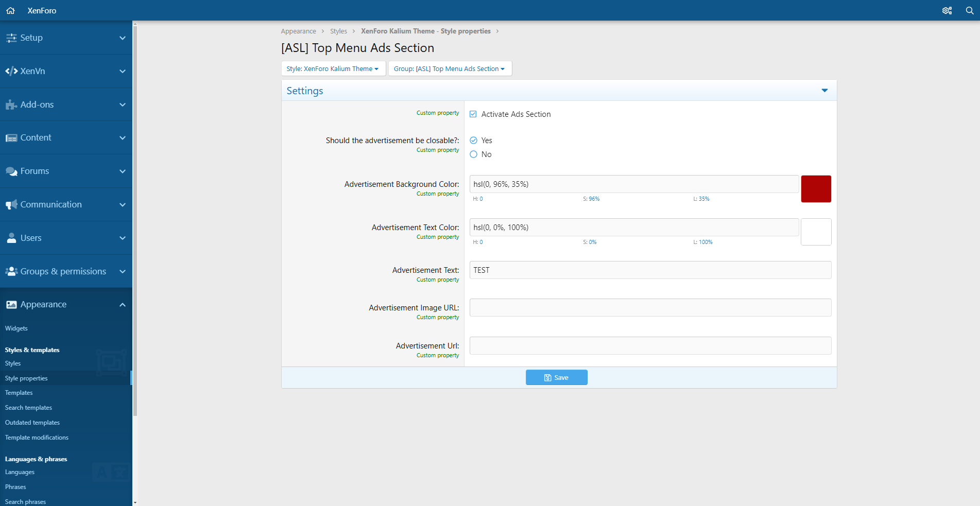Image resolution: width=980 pixels, height=506 pixels.
Task: Open Widgets in the sidebar
Action: [16, 328]
